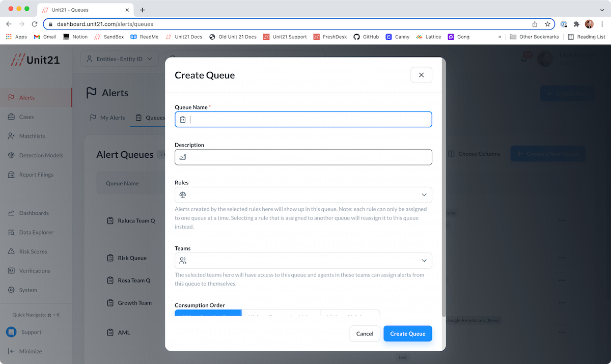Image resolution: width=611 pixels, height=364 pixels.
Task: Open Detection Models in the sidebar
Action: pyautogui.click(x=36, y=155)
